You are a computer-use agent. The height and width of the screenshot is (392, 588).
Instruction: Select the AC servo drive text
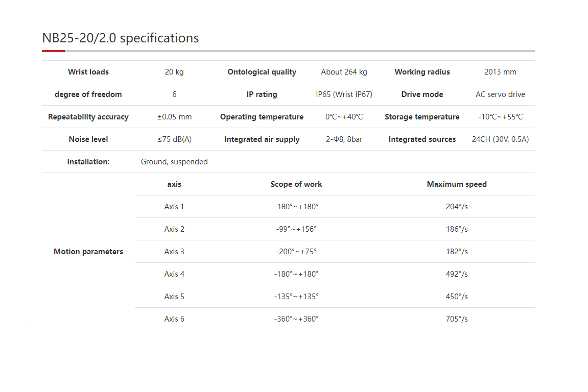(500, 94)
